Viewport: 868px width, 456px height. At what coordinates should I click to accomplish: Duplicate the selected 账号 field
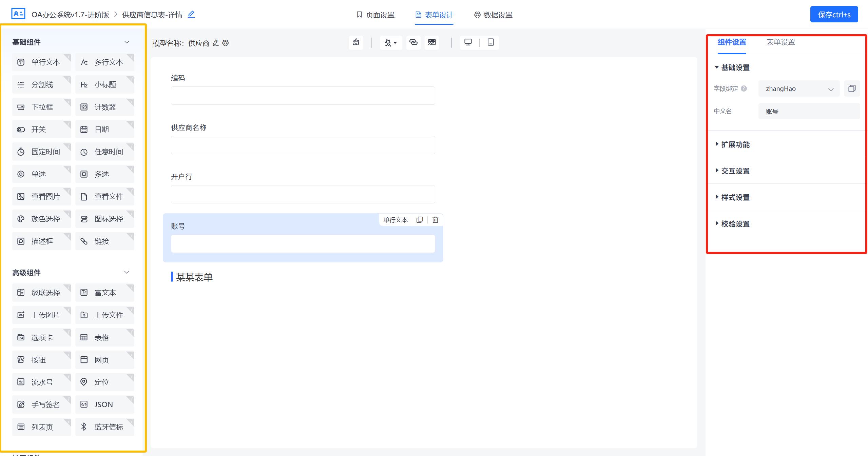[x=420, y=220]
